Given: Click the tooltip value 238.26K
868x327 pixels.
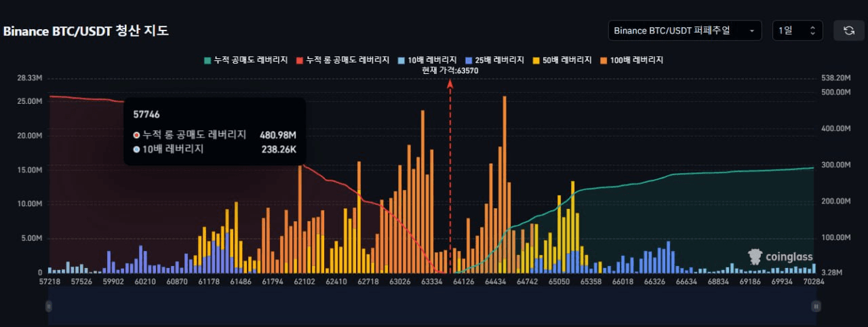Looking at the screenshot, I should point(279,149).
